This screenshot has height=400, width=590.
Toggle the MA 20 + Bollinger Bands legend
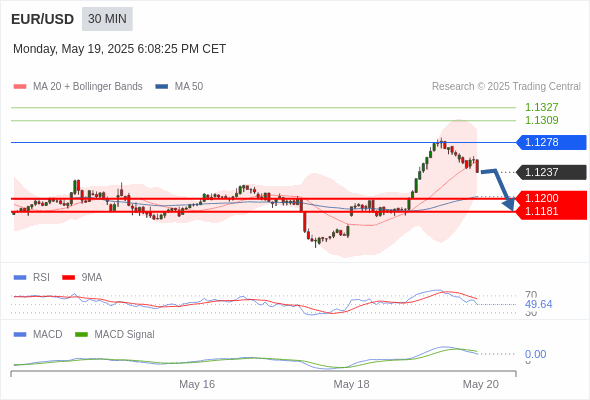pyautogui.click(x=78, y=87)
